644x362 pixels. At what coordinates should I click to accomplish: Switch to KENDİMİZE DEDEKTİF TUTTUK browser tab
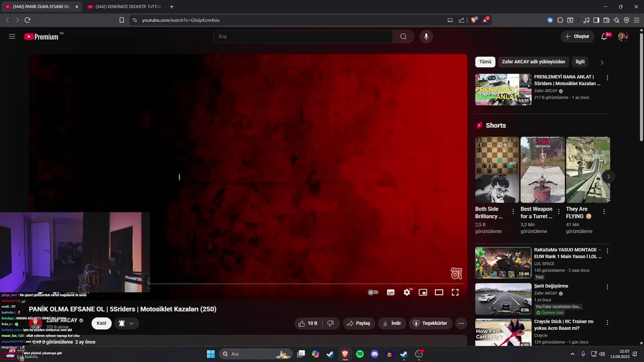[124, 7]
